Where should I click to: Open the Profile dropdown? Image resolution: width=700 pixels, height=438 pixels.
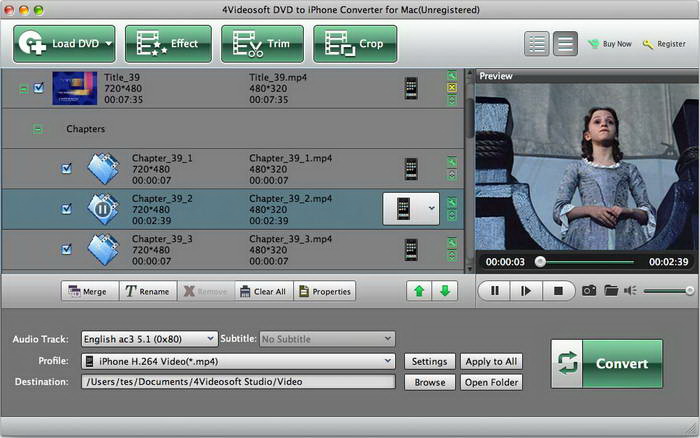(x=238, y=361)
